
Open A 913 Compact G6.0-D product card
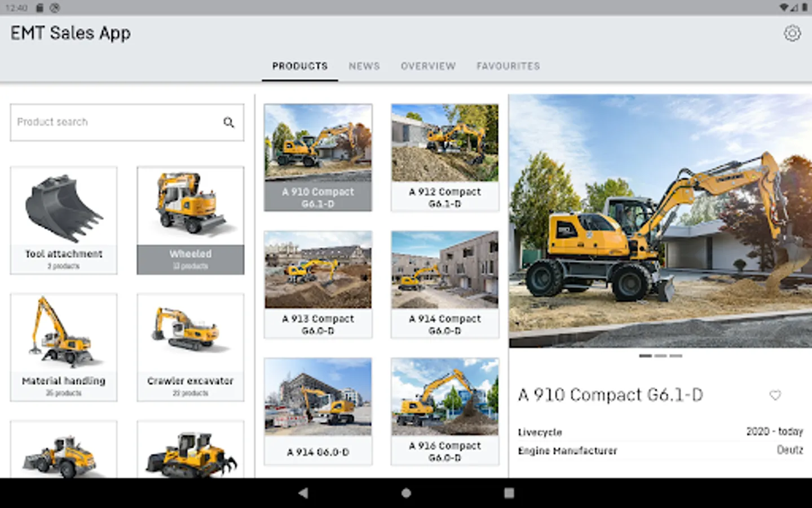pyautogui.click(x=318, y=284)
